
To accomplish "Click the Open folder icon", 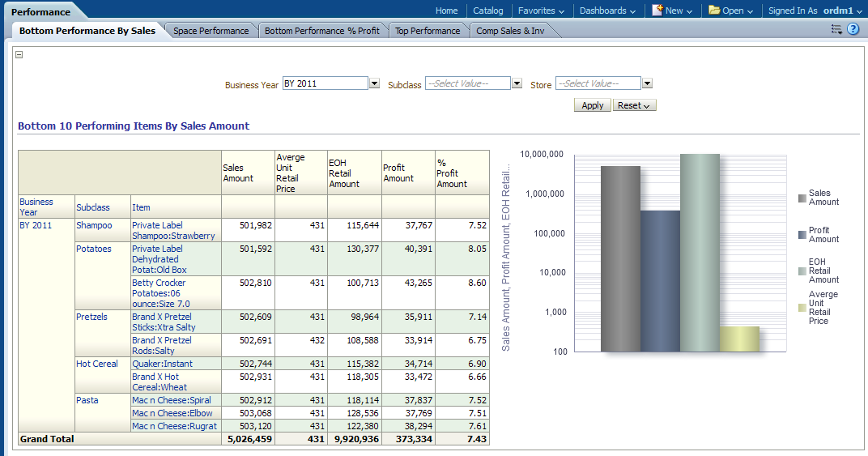I will (714, 11).
